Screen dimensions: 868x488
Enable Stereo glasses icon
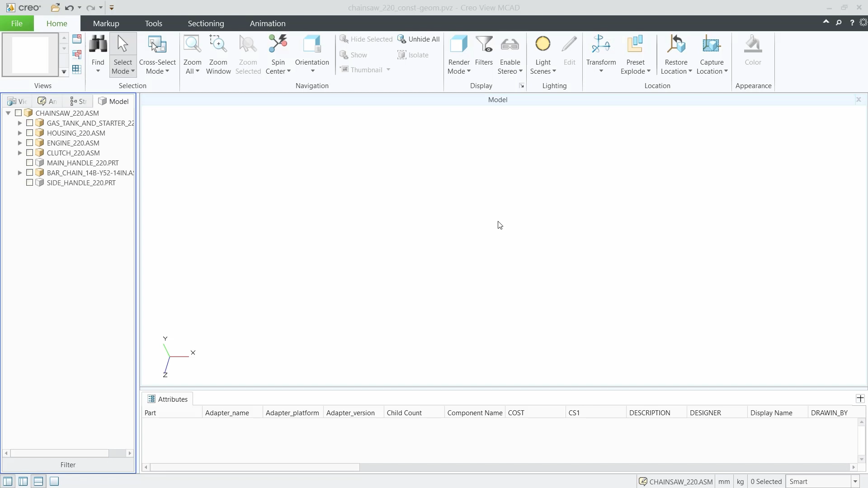pos(510,44)
